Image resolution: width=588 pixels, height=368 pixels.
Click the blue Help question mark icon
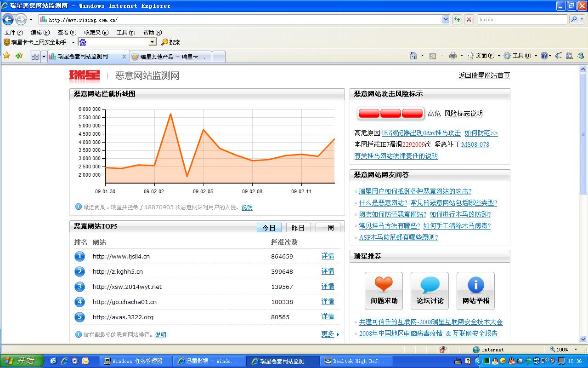(544, 56)
